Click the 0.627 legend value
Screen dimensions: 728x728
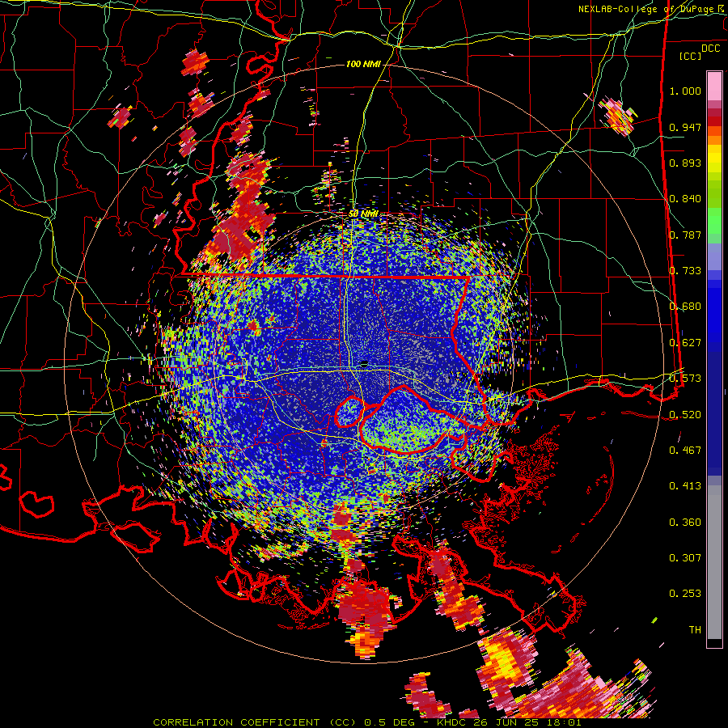click(x=685, y=343)
